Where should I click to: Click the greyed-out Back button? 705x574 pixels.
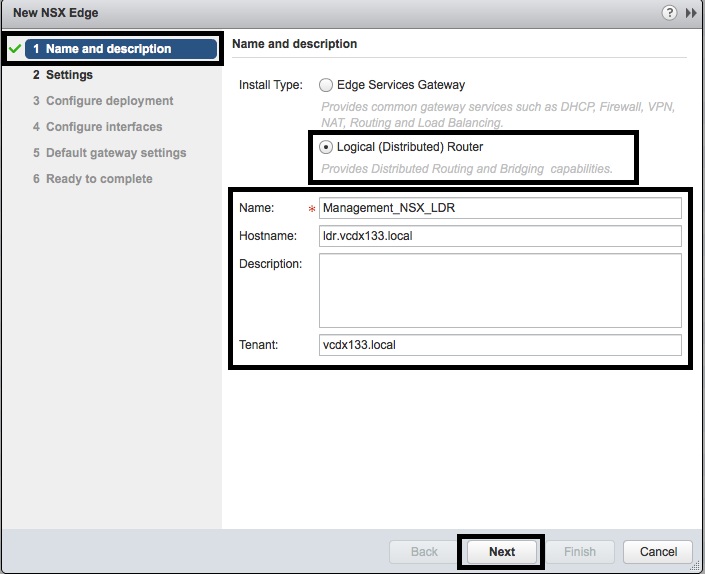point(424,551)
